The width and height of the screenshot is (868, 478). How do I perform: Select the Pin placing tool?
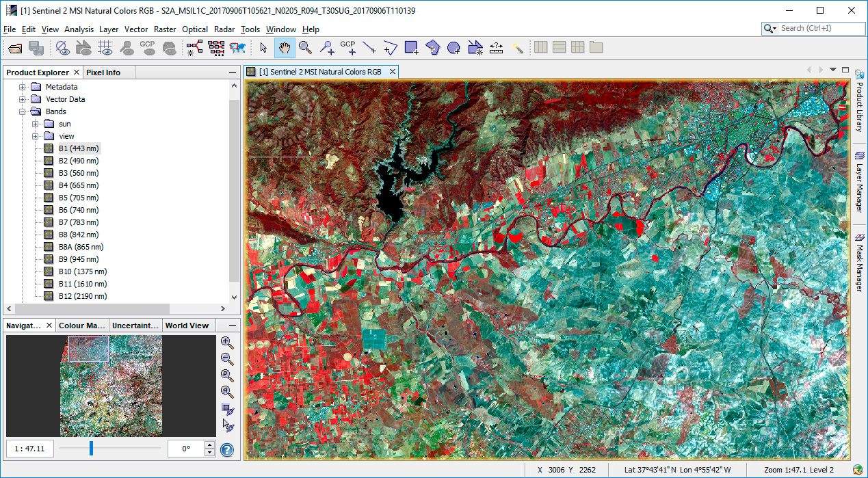(x=326, y=48)
